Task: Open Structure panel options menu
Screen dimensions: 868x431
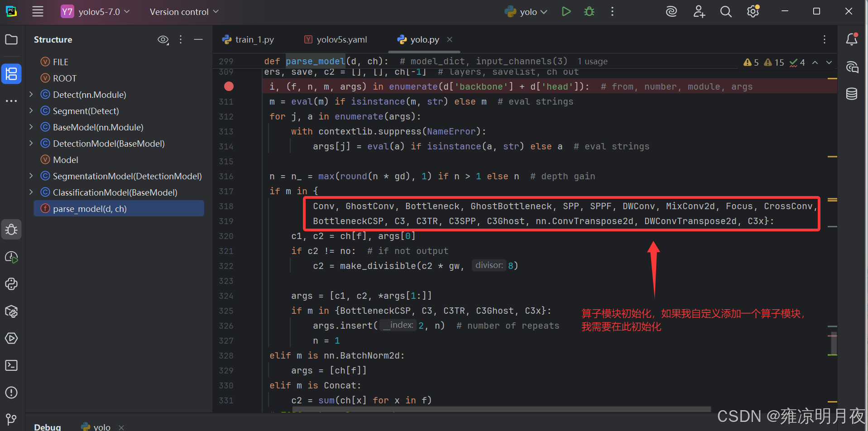Action: 181,39
